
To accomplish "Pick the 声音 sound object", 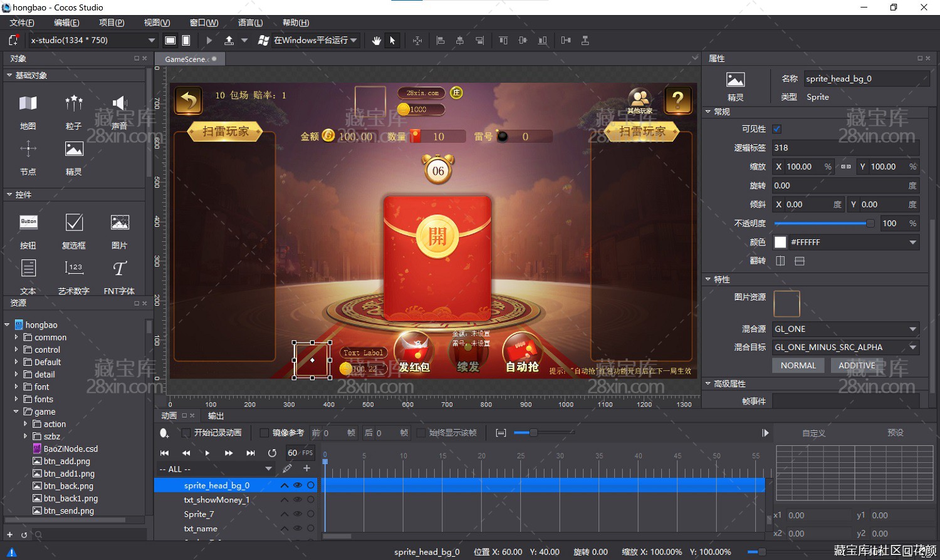I will (x=119, y=111).
